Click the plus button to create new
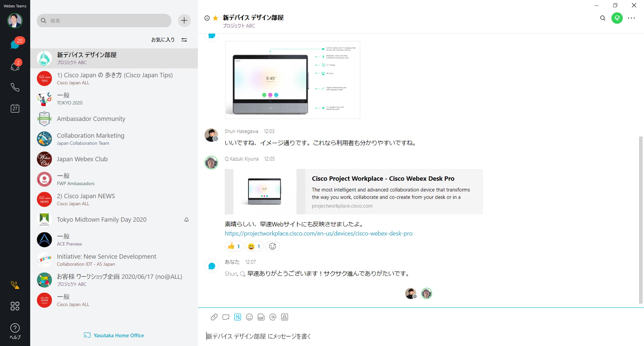Viewport: 644px width, 346px height. [184, 20]
